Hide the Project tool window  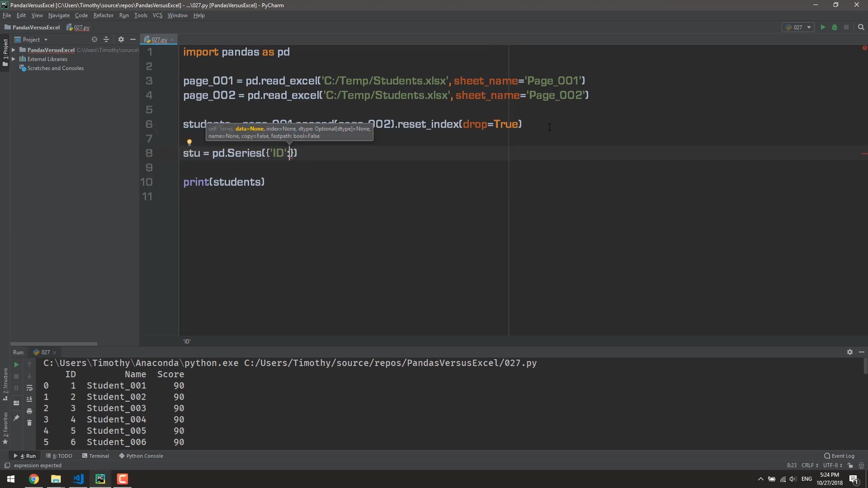(132, 39)
